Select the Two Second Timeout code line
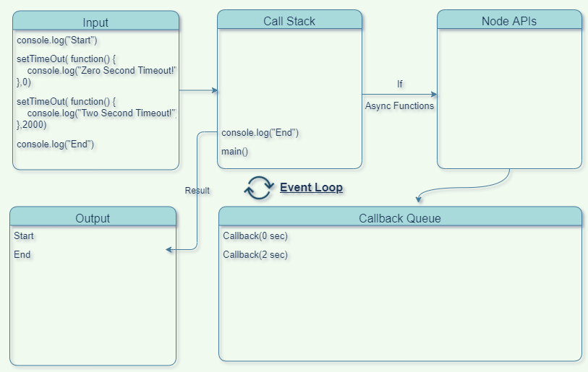588x372 pixels. point(101,113)
